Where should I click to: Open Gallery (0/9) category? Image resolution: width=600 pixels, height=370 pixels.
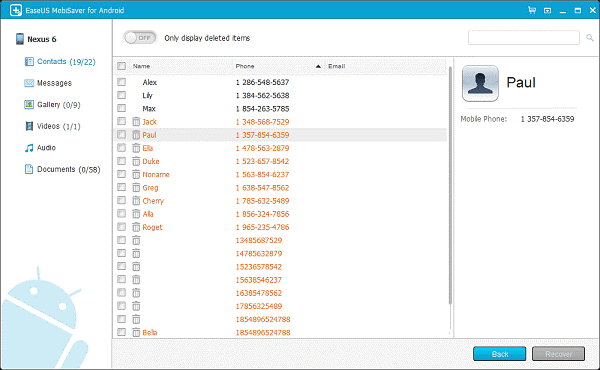tap(59, 104)
